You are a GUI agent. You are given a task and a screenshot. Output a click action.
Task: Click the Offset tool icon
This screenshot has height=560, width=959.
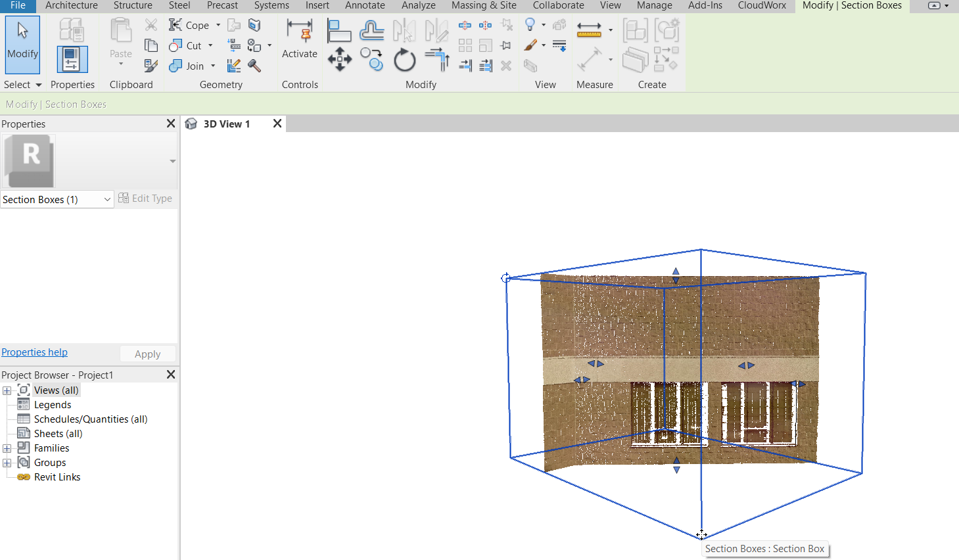(371, 30)
